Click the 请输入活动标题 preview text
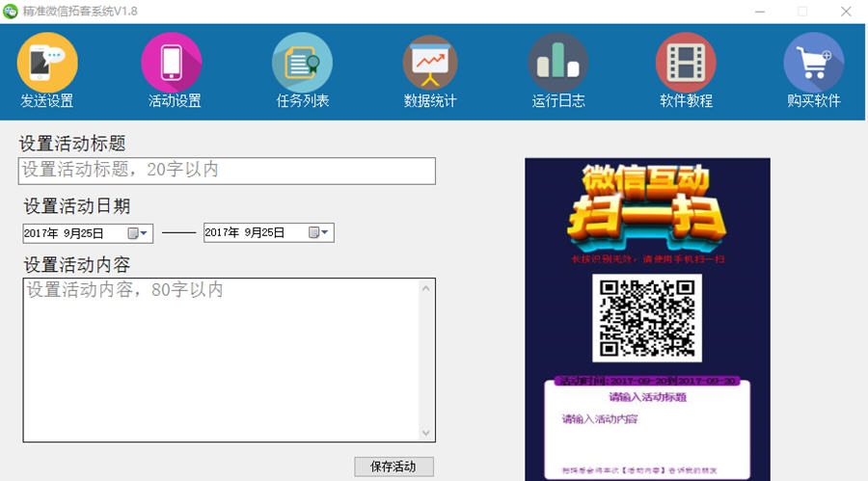 [x=648, y=397]
